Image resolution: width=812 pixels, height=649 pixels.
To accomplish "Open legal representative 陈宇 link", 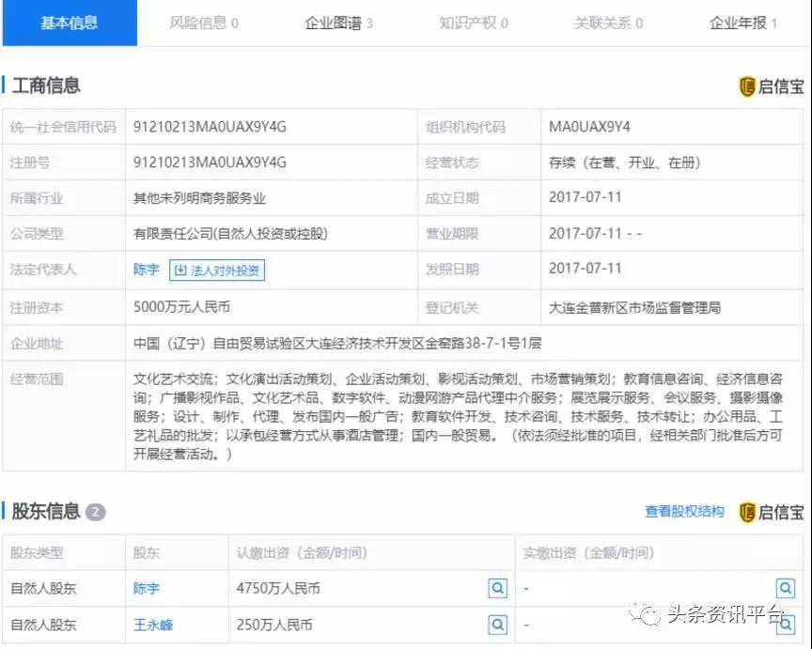I will 146,270.
